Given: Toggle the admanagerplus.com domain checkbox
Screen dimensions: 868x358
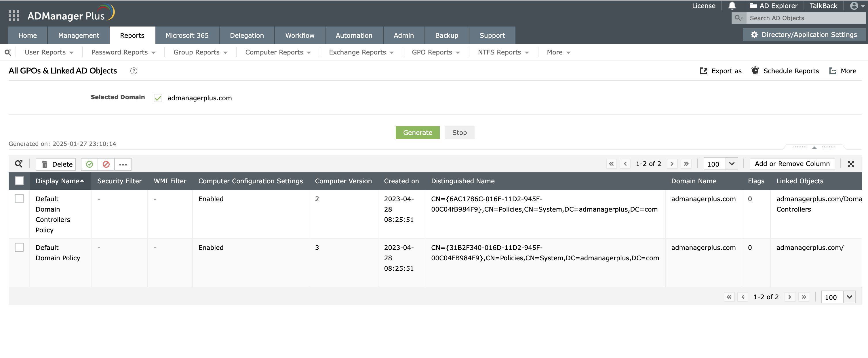Looking at the screenshot, I should point(158,98).
